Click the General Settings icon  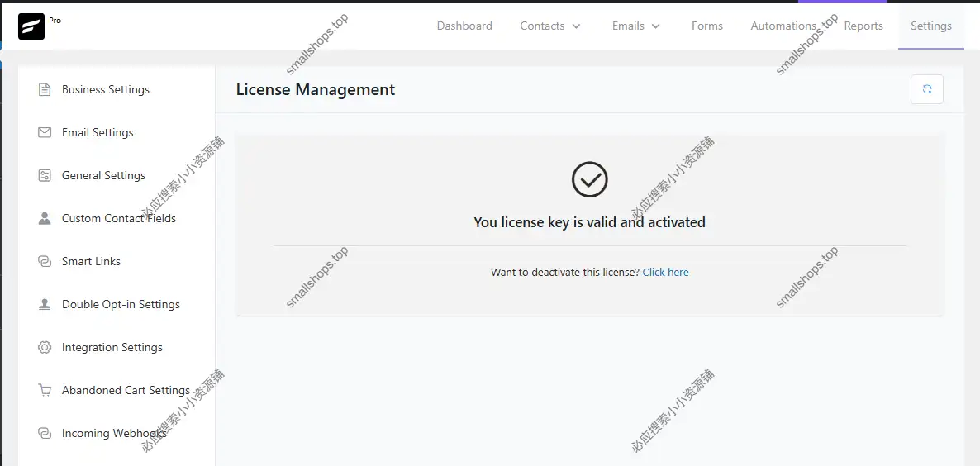tap(45, 175)
